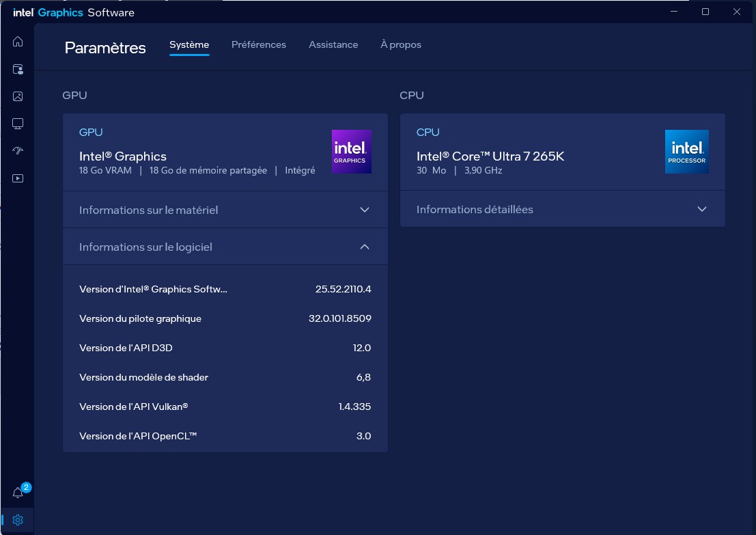Collapse Informations sur le logiciel section
Viewport: 756px width, 535px height.
(x=364, y=247)
